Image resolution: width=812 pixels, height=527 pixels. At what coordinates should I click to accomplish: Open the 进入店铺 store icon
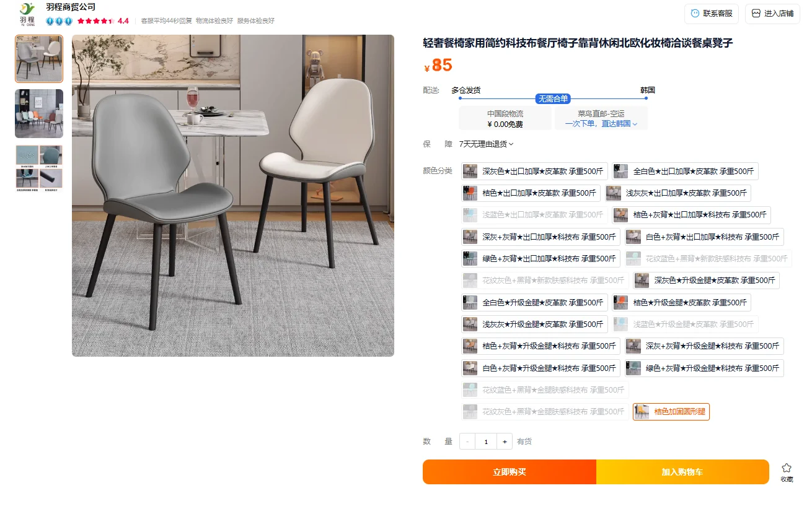pos(756,14)
